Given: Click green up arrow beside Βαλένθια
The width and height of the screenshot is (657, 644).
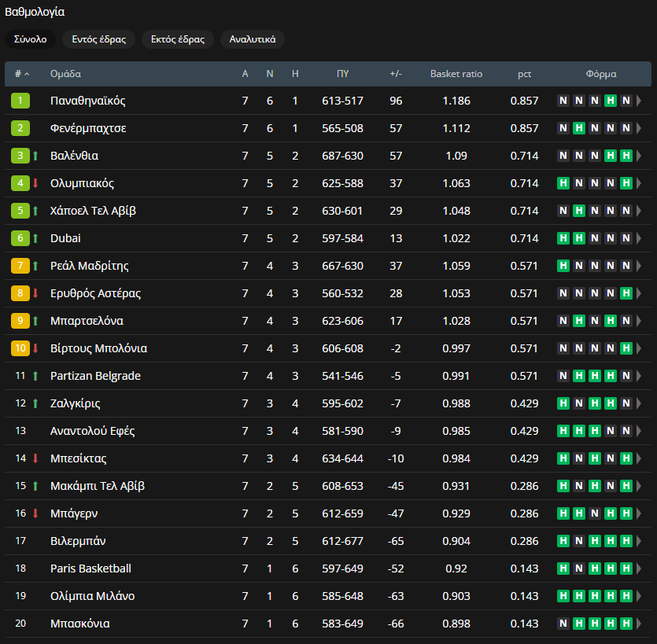Looking at the screenshot, I should (35, 156).
